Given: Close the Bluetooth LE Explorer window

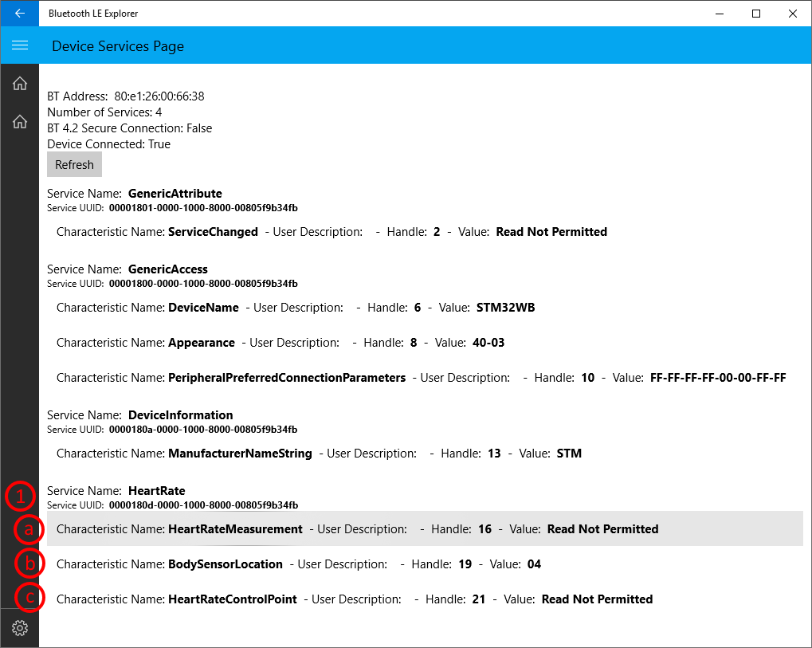Looking at the screenshot, I should [793, 14].
